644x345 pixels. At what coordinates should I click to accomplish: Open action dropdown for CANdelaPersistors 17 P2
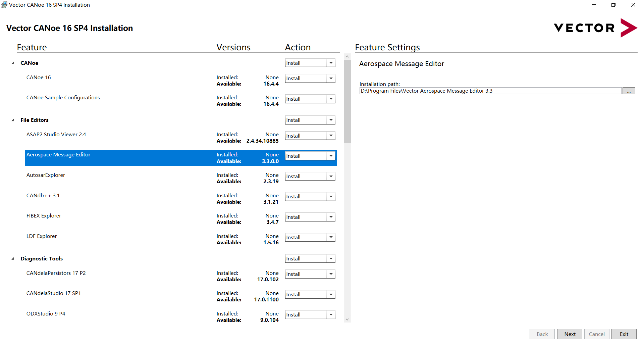(331, 274)
